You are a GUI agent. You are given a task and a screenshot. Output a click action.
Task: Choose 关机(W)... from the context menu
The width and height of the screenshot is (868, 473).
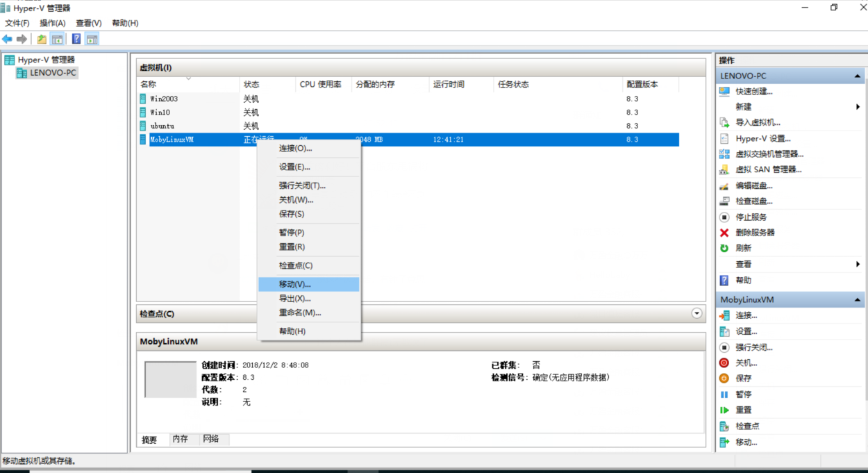309,200
